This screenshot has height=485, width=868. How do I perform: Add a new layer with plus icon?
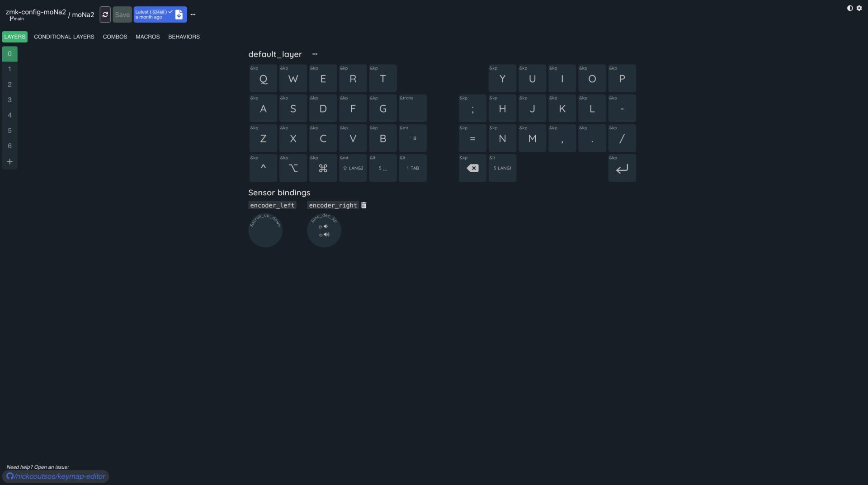[x=9, y=161]
